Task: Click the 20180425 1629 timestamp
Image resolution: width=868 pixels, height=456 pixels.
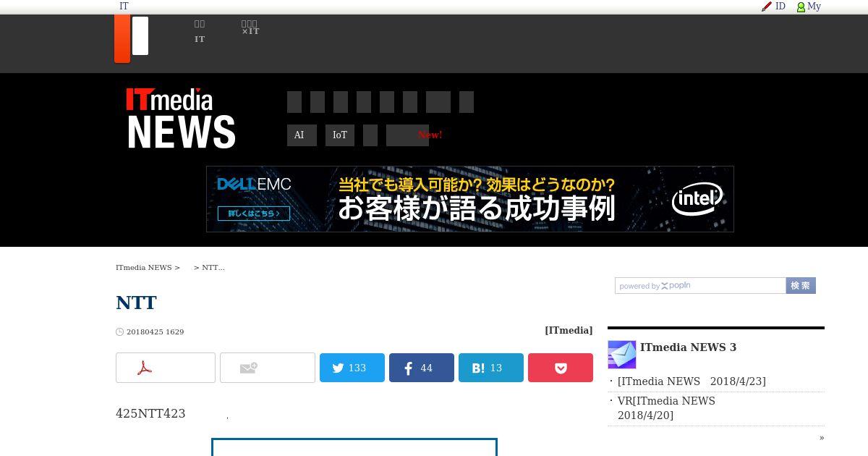Action: (x=155, y=332)
